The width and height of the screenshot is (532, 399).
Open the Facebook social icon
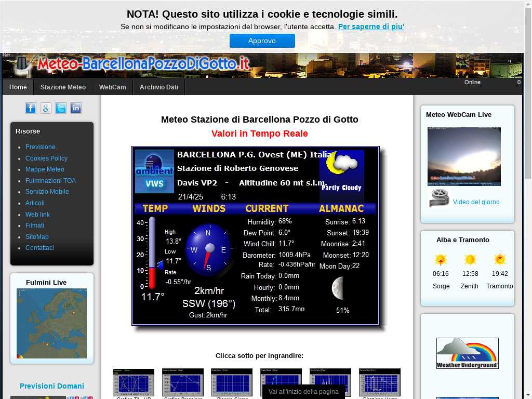click(31, 108)
